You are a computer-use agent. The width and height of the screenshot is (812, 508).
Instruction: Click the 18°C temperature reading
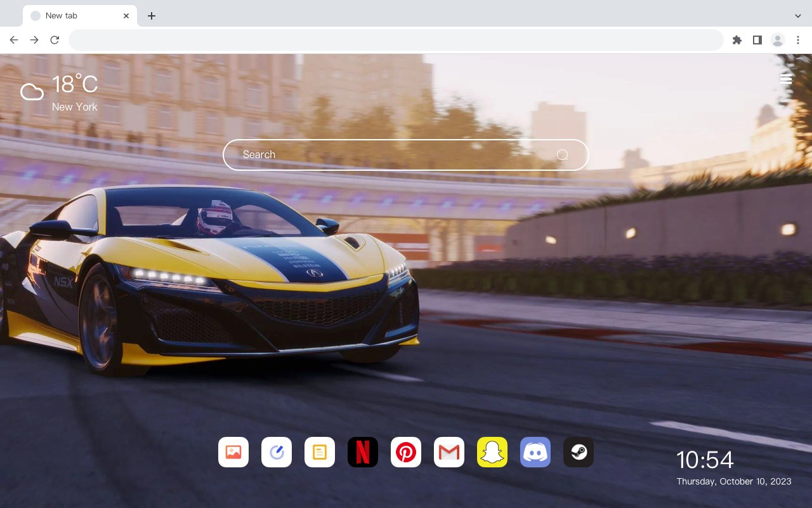(x=75, y=84)
